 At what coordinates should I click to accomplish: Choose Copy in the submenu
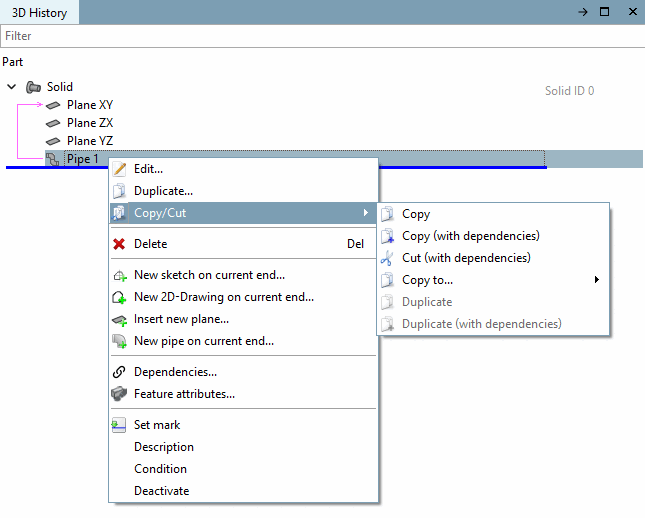coord(493,214)
